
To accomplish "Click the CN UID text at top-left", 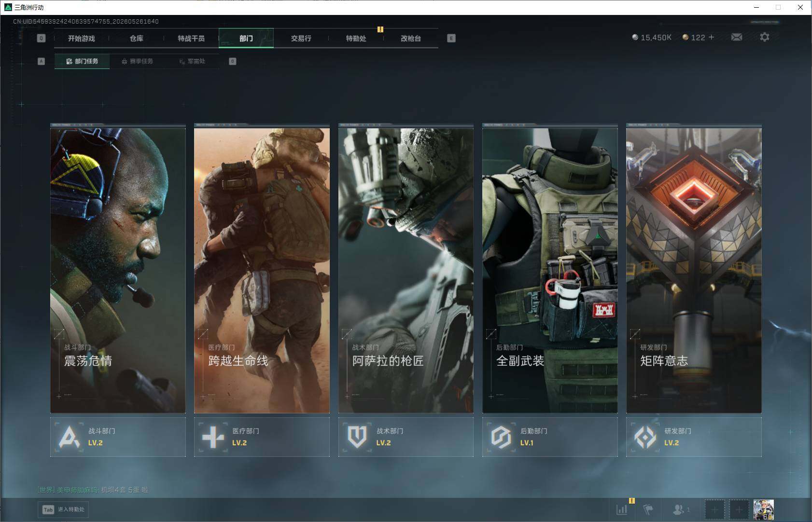I will pos(86,21).
